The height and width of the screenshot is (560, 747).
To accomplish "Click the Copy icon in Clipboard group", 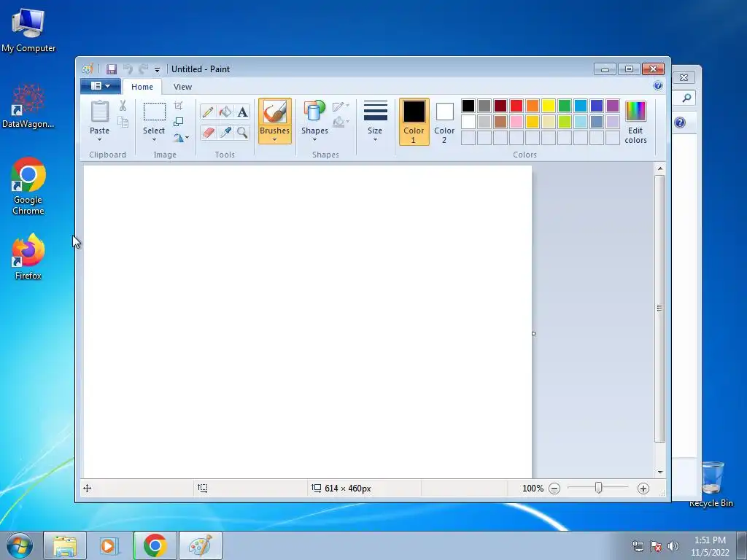I will tap(123, 122).
